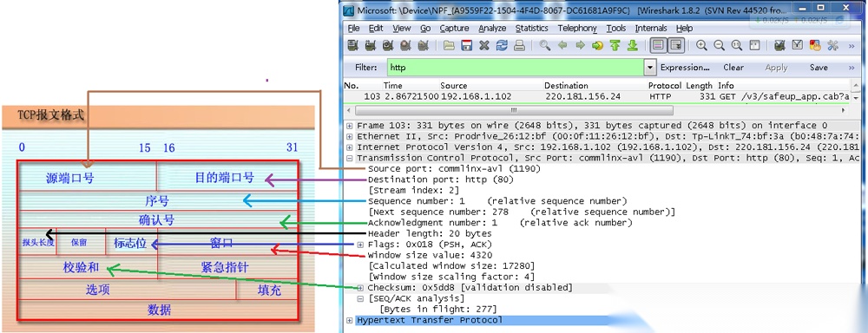The width and height of the screenshot is (868, 333).
Task: Zoom in on packet text
Action: (701, 45)
